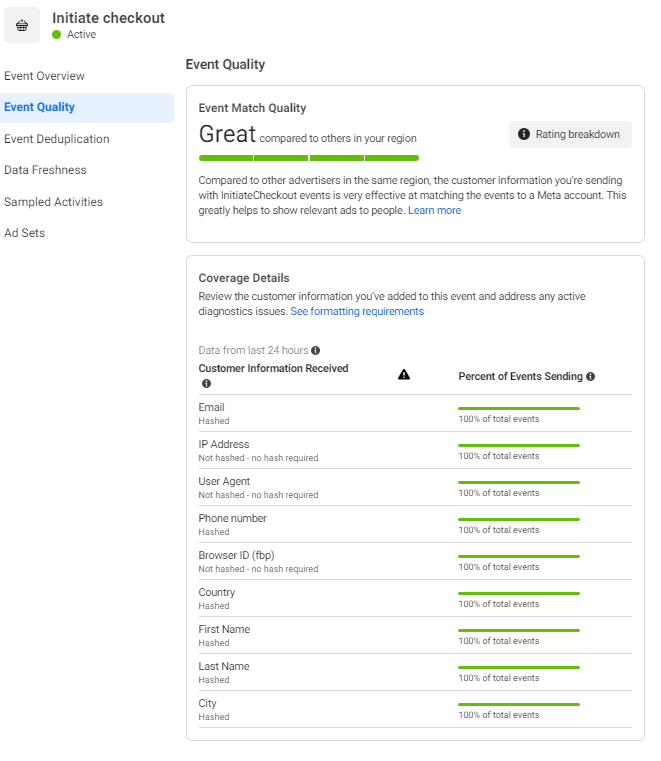Image resolution: width=661 pixels, height=761 pixels.
Task: Click the info icon in Rating breakdown
Action: (x=523, y=134)
